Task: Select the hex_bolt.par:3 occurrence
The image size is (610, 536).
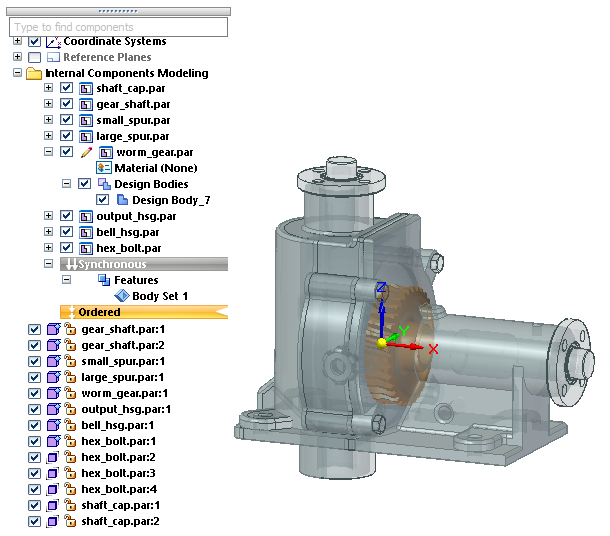Action: 118,473
